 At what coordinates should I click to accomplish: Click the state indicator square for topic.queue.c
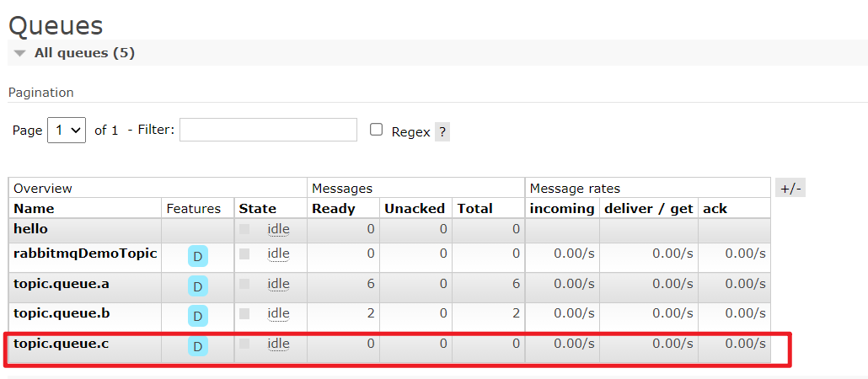[244, 344]
